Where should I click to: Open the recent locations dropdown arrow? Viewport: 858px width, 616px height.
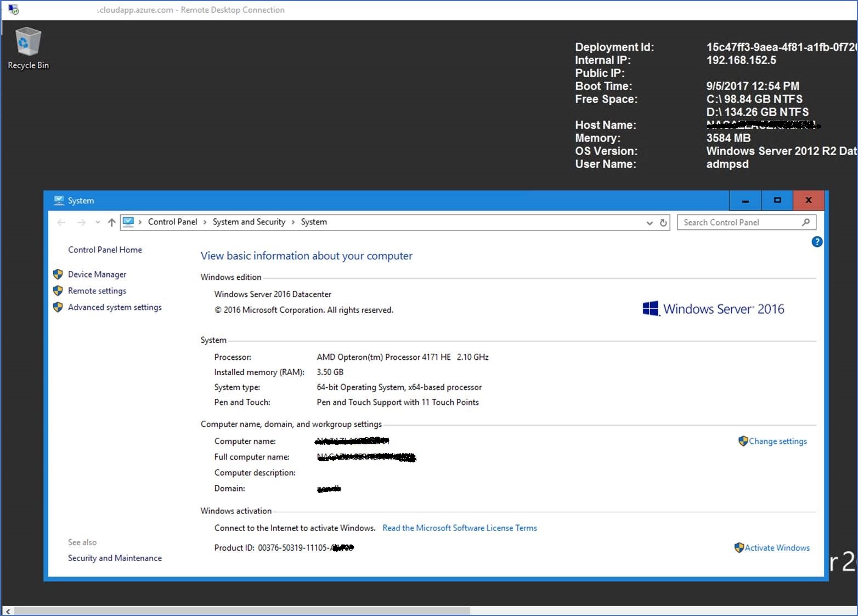pyautogui.click(x=98, y=222)
